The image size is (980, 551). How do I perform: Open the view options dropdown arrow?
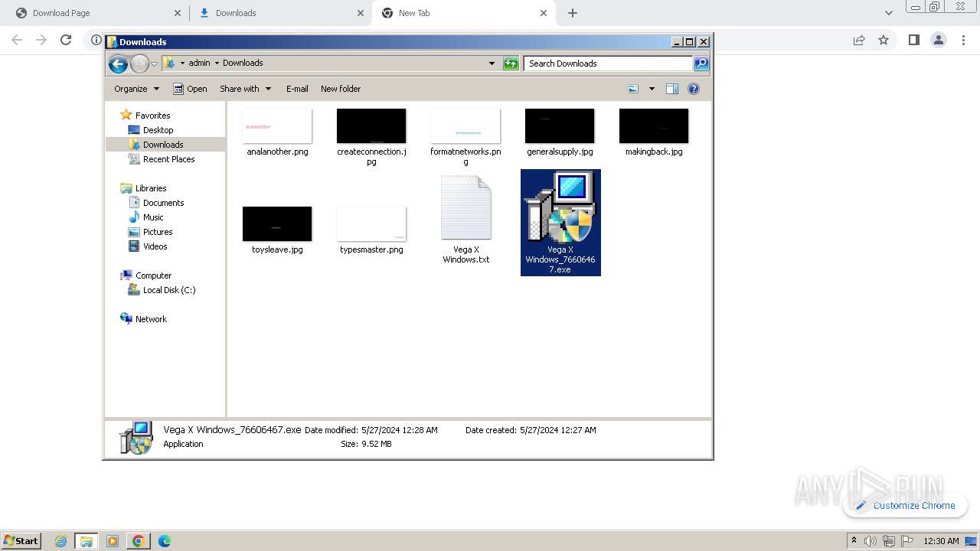[x=652, y=89]
